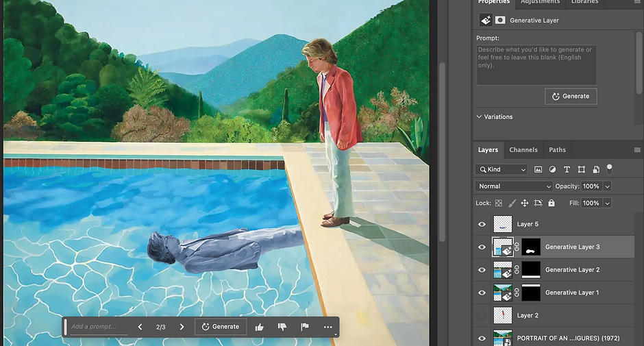Viewport: 644px width, 346px height.
Task: Select the Generative Layer 2 name
Action: [x=572, y=270]
